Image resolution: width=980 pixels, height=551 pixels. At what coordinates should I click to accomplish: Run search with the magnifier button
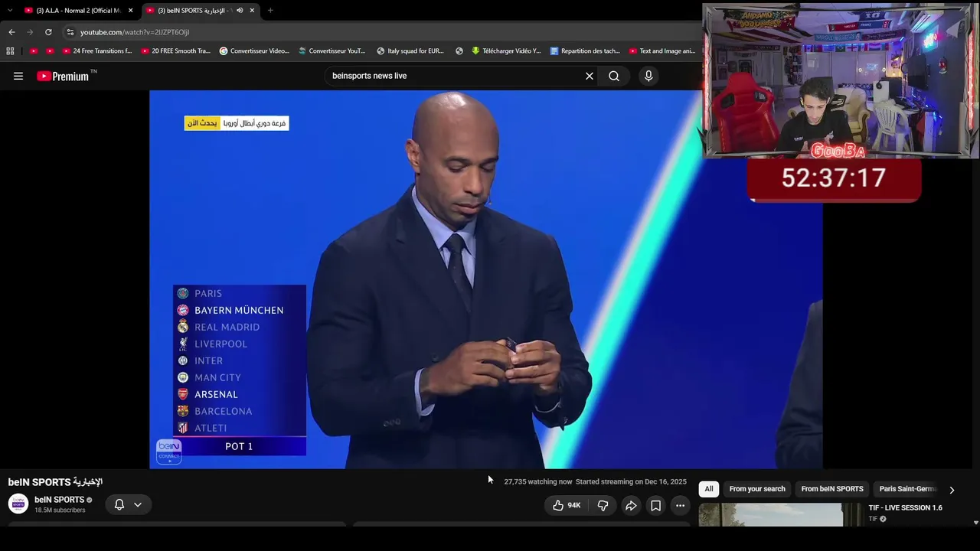[614, 76]
